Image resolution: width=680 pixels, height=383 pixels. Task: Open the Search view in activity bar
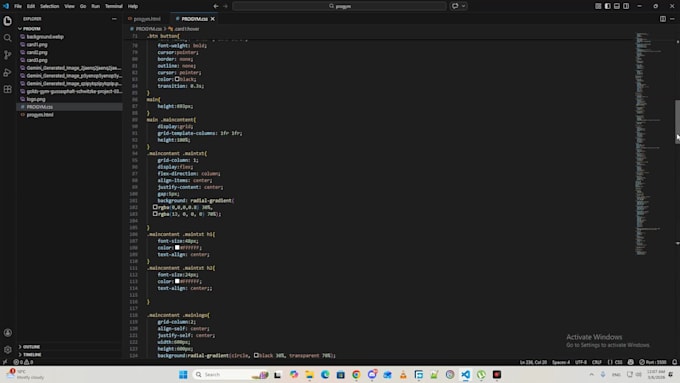(x=7, y=38)
